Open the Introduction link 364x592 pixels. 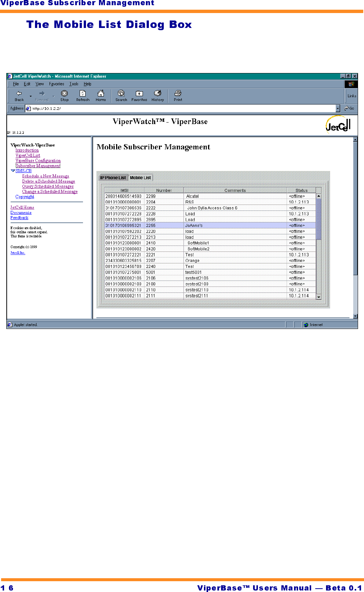[27, 150]
